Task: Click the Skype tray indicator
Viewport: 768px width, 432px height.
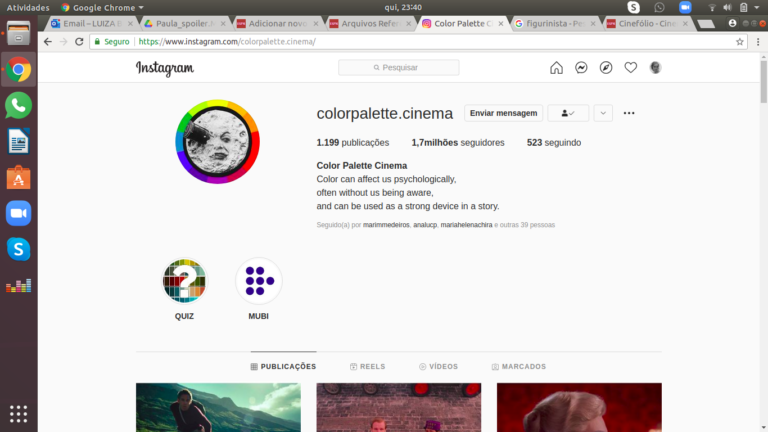Action: tap(633, 7)
